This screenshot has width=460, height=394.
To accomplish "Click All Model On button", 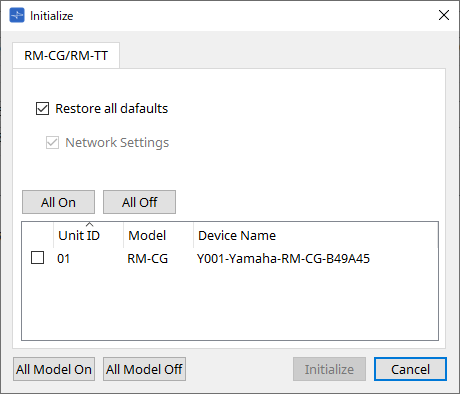I will (x=54, y=369).
